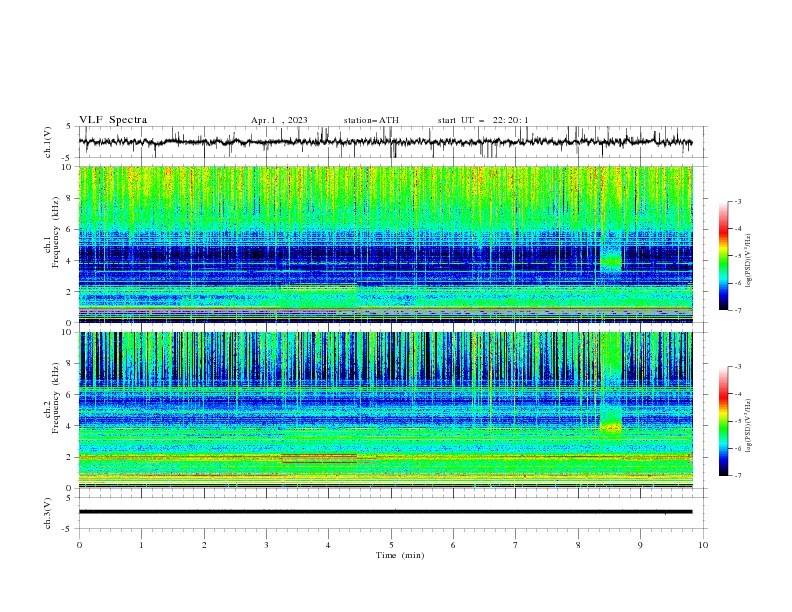Click the "-7" label on ch.2 colorbar
The width and height of the screenshot is (792, 612).
pos(738,475)
